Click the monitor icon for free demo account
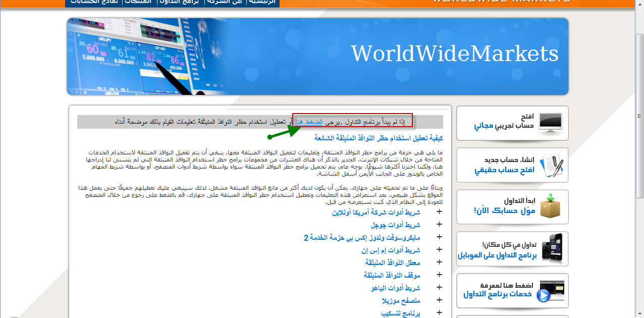This screenshot has width=644, height=318. (550, 123)
